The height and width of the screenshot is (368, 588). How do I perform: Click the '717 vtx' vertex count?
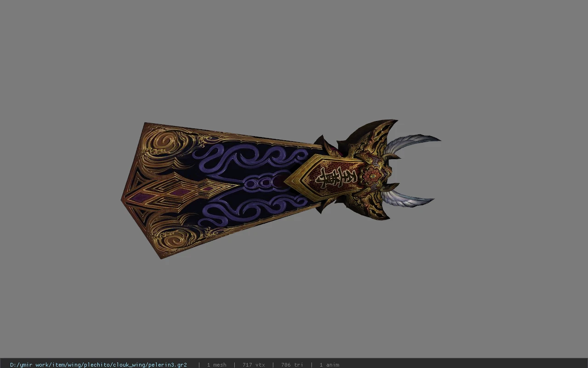(254, 365)
